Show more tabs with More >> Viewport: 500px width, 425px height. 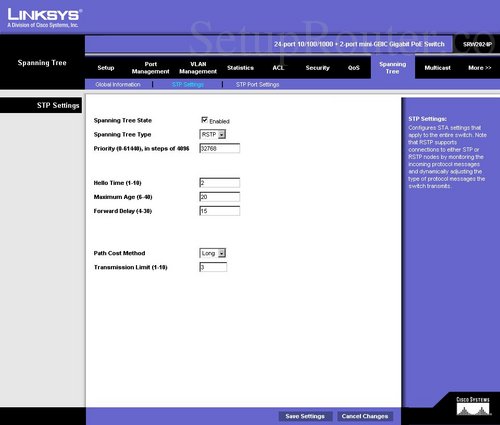[x=479, y=68]
